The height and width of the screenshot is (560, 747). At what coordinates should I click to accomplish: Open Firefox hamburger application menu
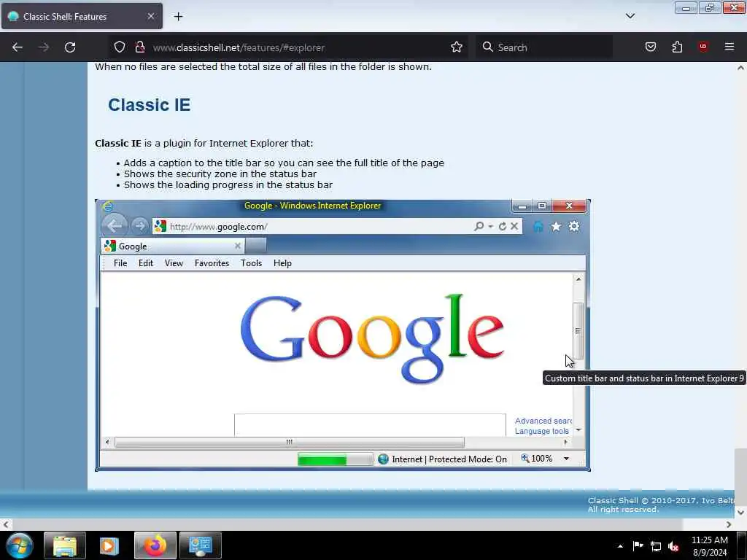[x=729, y=47]
